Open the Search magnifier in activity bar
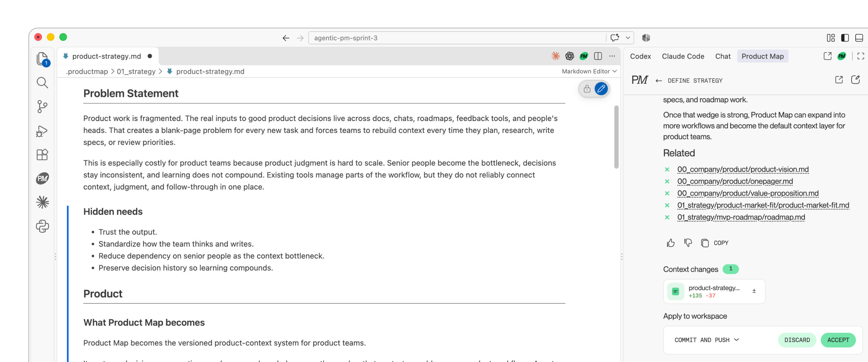868x362 pixels. tap(42, 83)
